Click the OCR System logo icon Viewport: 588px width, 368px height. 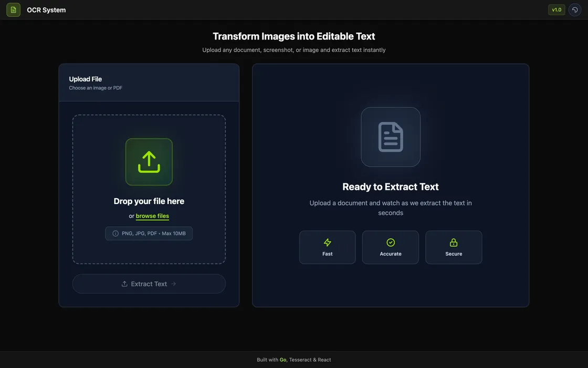pyautogui.click(x=13, y=10)
